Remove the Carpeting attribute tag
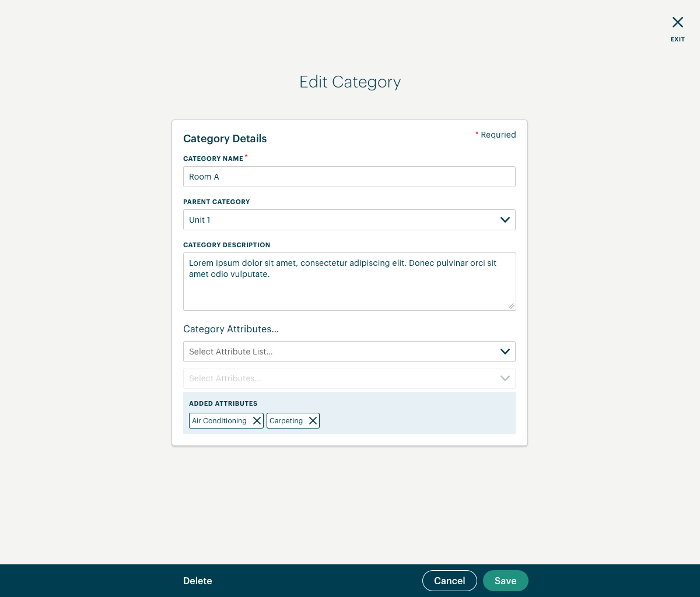The width and height of the screenshot is (700, 597). pos(313,421)
